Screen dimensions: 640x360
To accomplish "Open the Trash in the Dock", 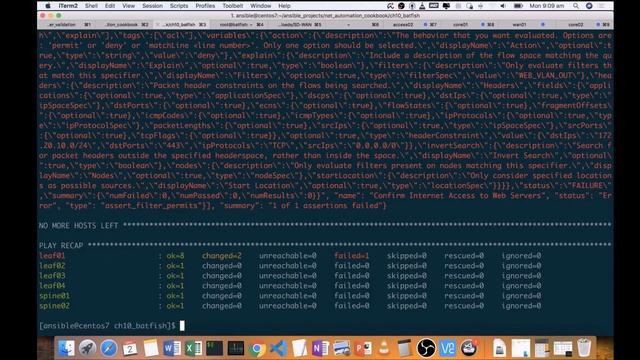I will click(x=584, y=348).
